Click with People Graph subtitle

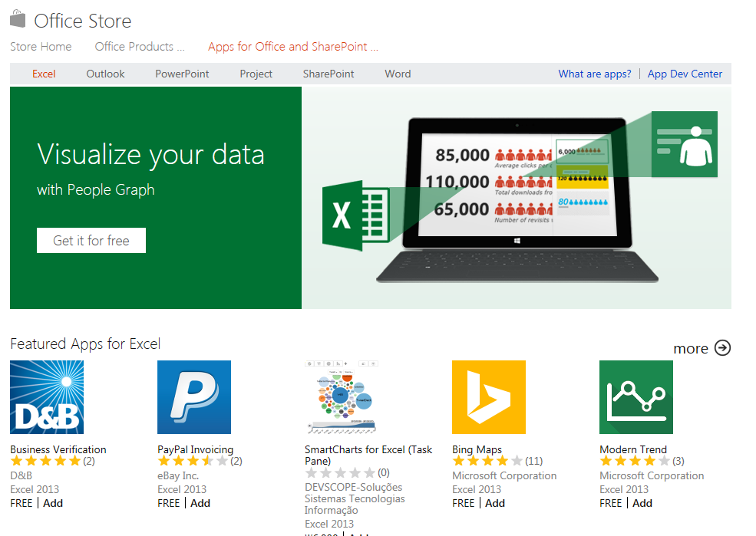pos(96,189)
